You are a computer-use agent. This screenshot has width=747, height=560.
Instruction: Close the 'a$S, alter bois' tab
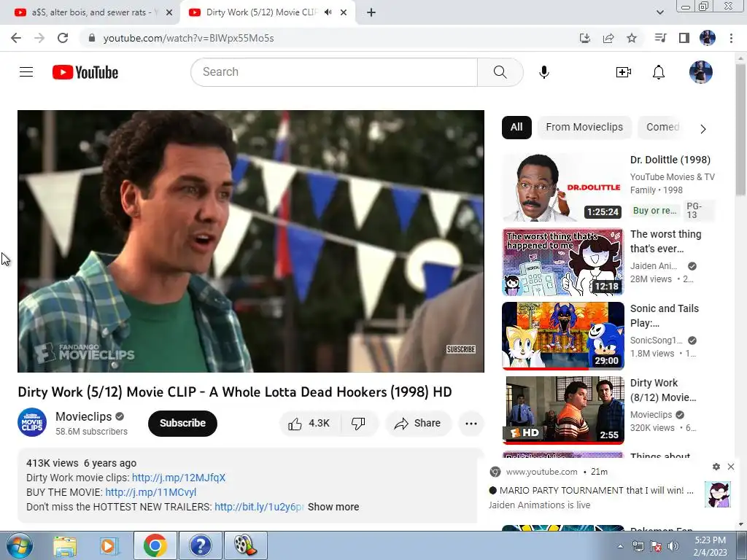169,13
